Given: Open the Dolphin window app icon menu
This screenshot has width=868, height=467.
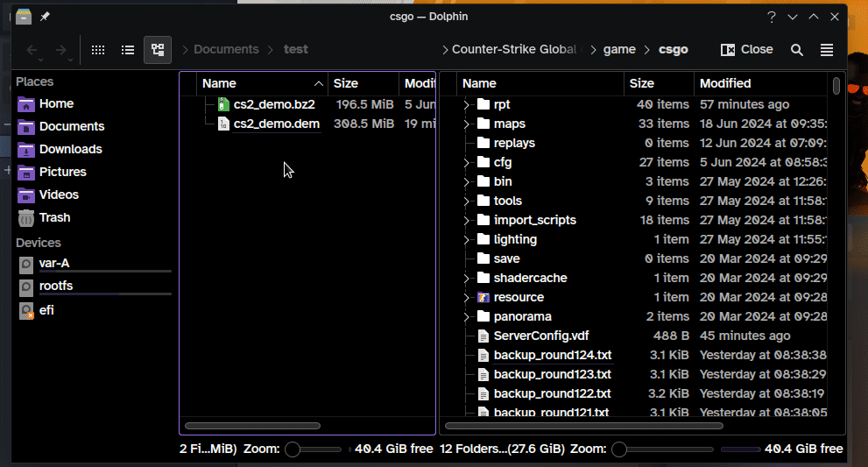Looking at the screenshot, I should coord(24,17).
